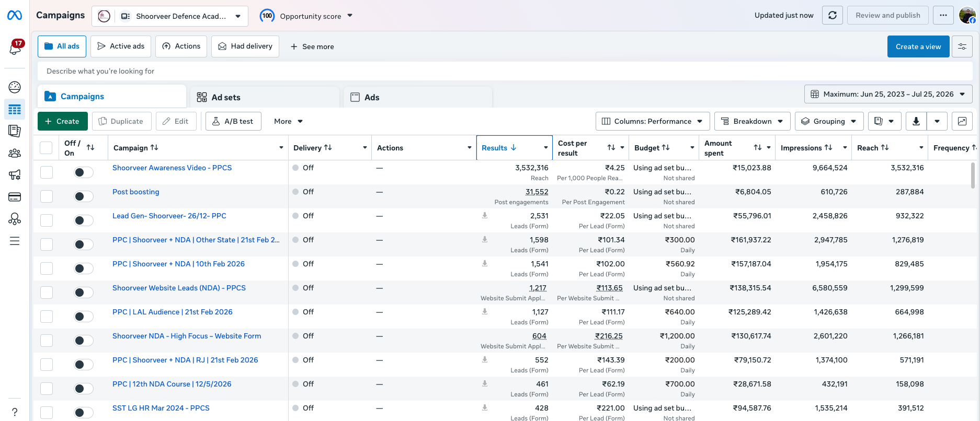
Task: Open view filter settings sliders icon
Action: point(962,46)
